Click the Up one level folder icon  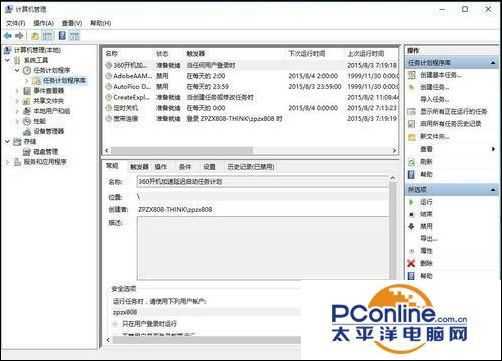tap(35, 36)
